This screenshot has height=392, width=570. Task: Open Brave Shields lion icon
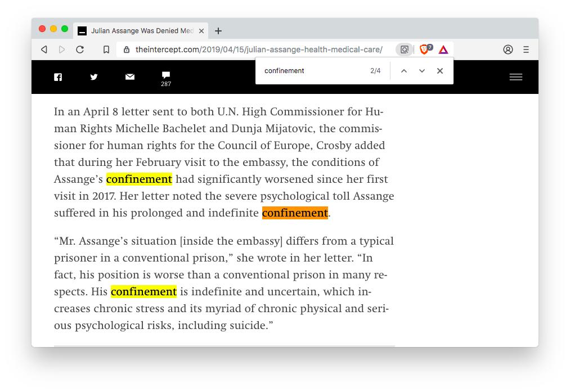click(425, 49)
